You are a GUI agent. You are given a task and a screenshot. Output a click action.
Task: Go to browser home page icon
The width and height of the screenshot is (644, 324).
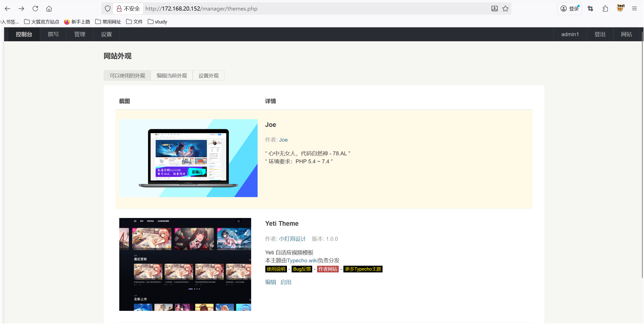click(x=49, y=9)
